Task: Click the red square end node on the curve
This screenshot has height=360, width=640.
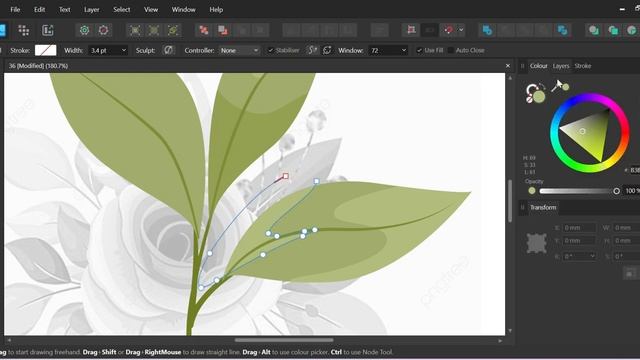Action: pos(285,176)
